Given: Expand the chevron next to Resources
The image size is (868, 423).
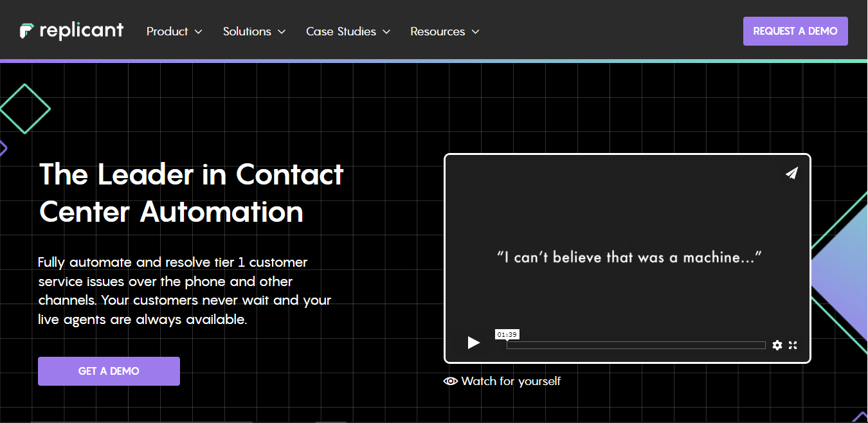Looking at the screenshot, I should (475, 32).
